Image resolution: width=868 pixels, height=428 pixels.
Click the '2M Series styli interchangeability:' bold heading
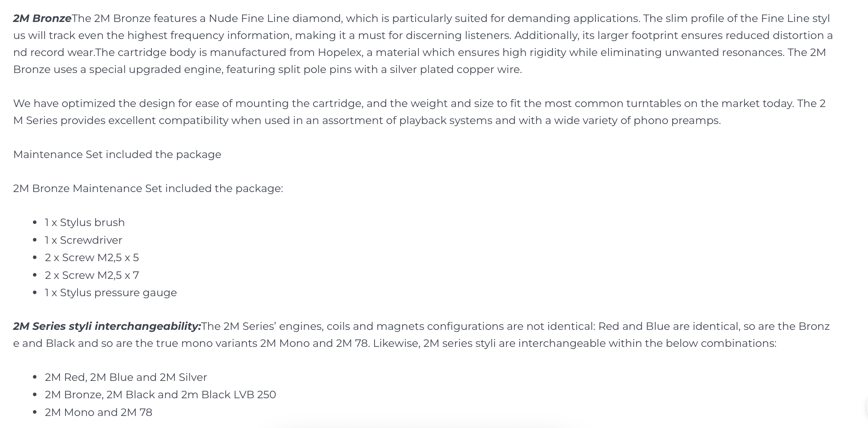(107, 326)
